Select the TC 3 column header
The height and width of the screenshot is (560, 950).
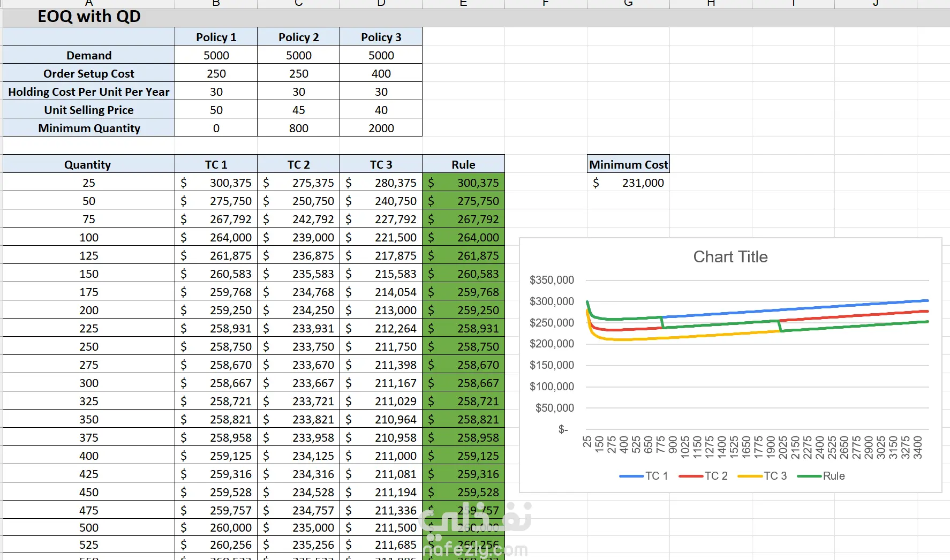click(381, 164)
